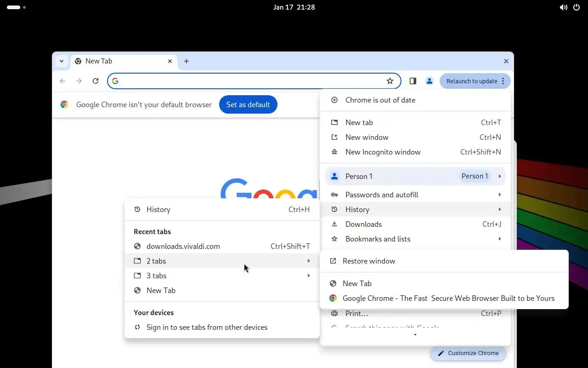Click the History clock icon in submenu header

(137, 209)
